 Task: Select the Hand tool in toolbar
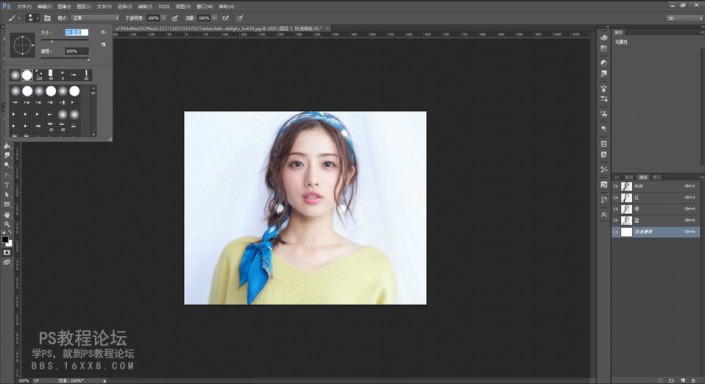coord(7,214)
